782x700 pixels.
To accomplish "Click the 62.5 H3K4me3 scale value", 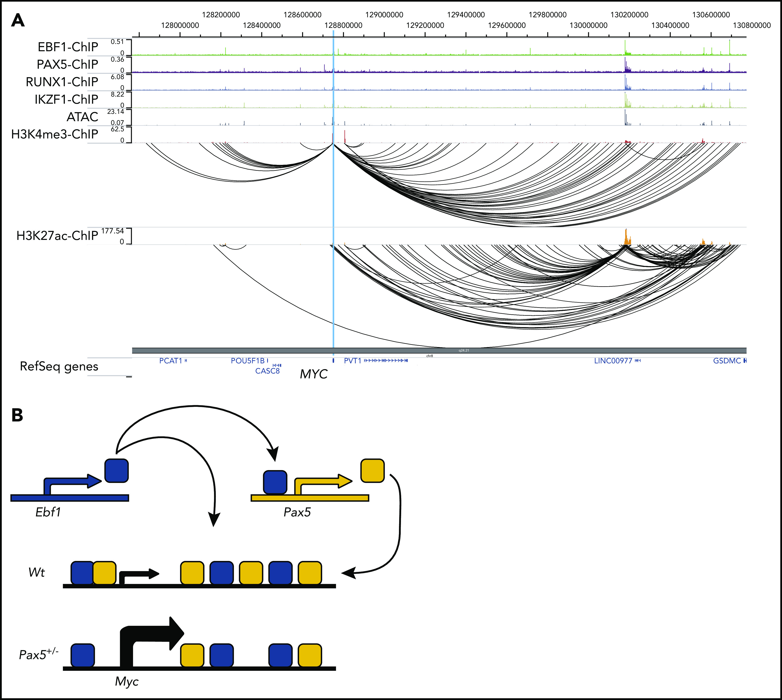I will tap(117, 129).
